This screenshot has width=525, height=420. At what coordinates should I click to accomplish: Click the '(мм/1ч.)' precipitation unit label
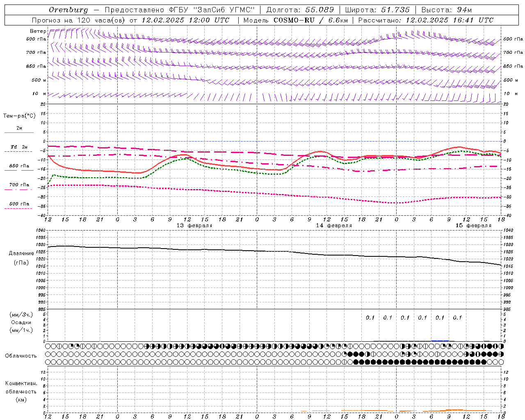click(x=21, y=330)
